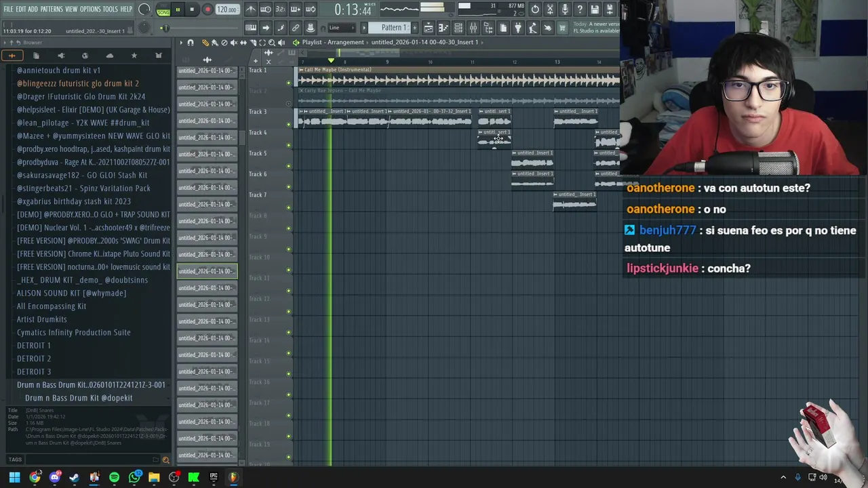Open folder @annietouch drum kit v1
The width and height of the screenshot is (868, 488).
(58, 70)
